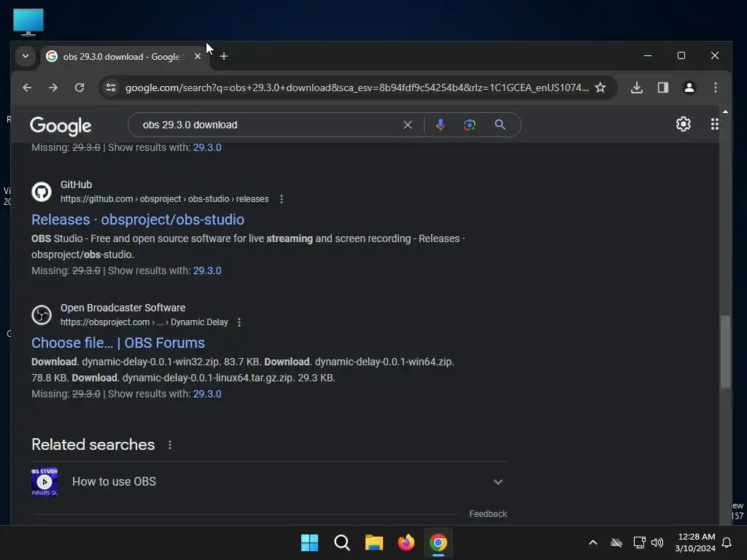Viewport: 747px width, 560px height.
Task: Close the 'obs 29.3.0 download' tab
Action: point(198,56)
